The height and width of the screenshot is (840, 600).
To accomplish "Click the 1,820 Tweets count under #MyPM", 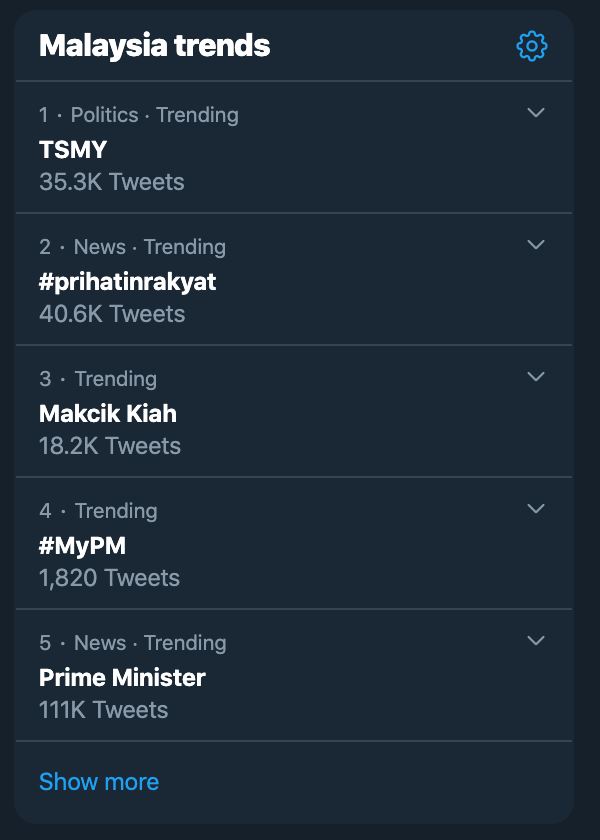I will (x=106, y=578).
